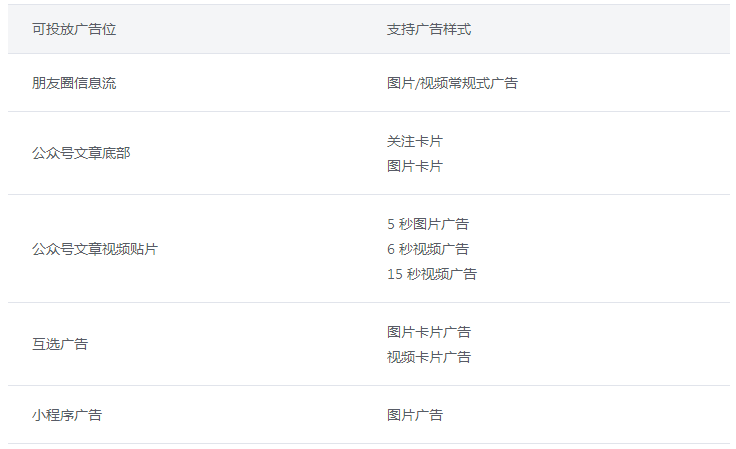Click the number 5 in the image ad entry
The width and height of the screenshot is (736, 449).
pos(391,224)
